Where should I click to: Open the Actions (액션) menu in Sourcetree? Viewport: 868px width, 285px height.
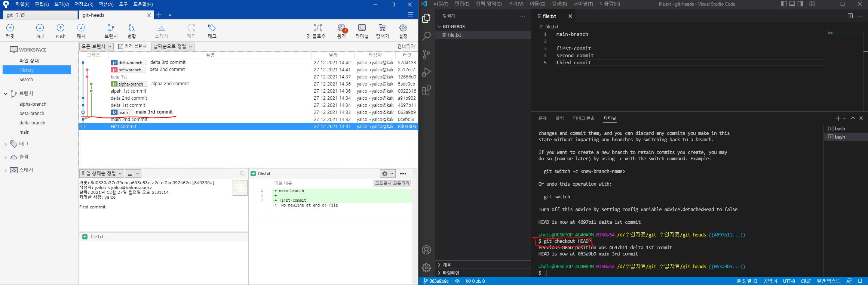106,4
